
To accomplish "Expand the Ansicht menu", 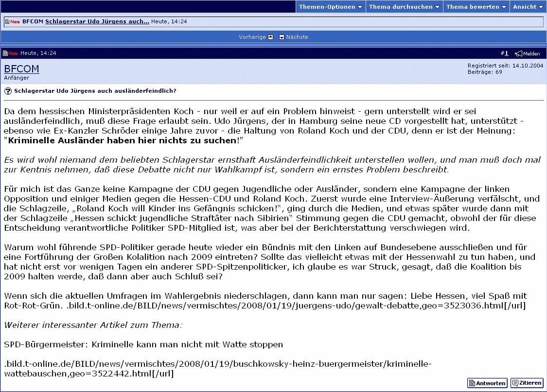I will (528, 7).
